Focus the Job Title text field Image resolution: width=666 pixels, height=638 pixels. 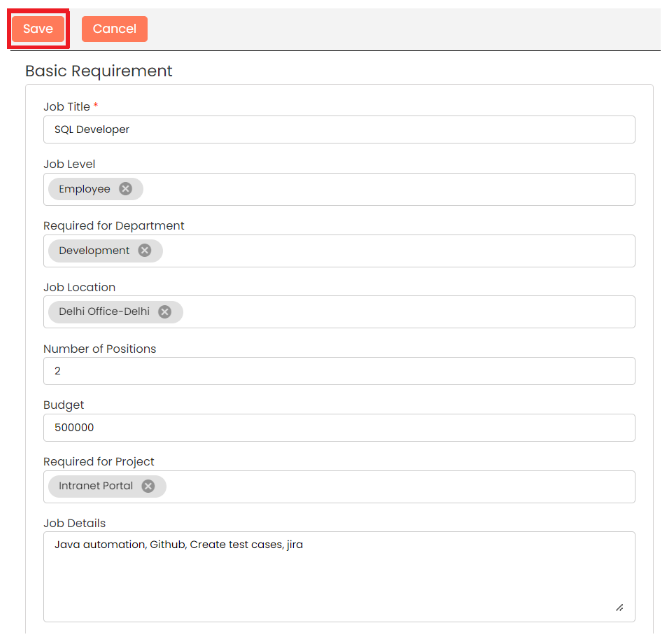pos(339,129)
